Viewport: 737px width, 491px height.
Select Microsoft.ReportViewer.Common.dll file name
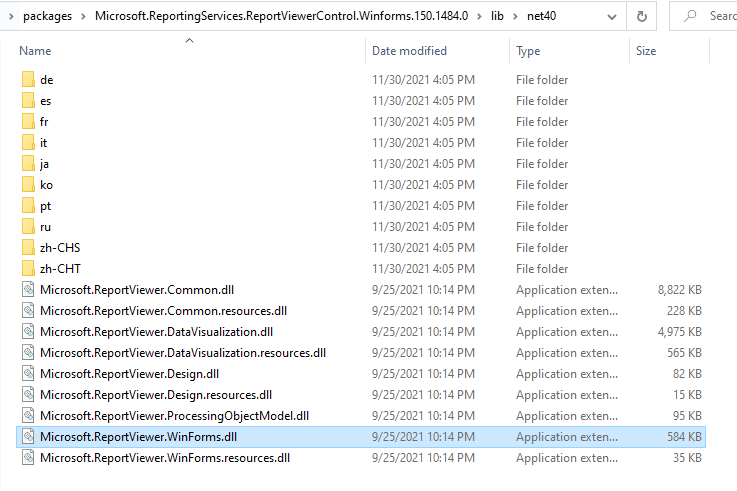(137, 290)
